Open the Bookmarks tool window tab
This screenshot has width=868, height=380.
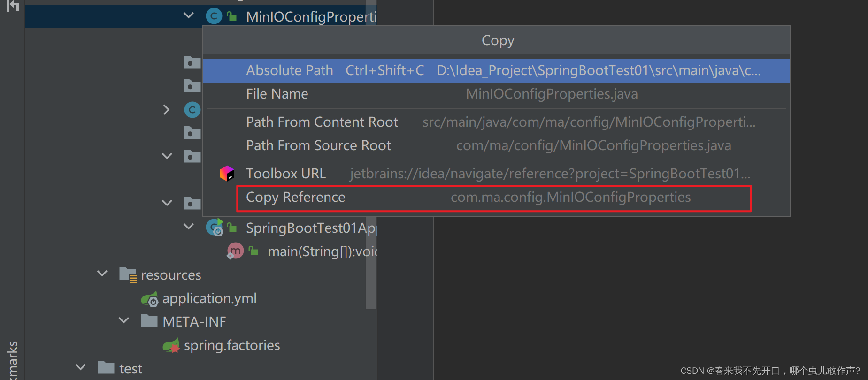(13, 360)
